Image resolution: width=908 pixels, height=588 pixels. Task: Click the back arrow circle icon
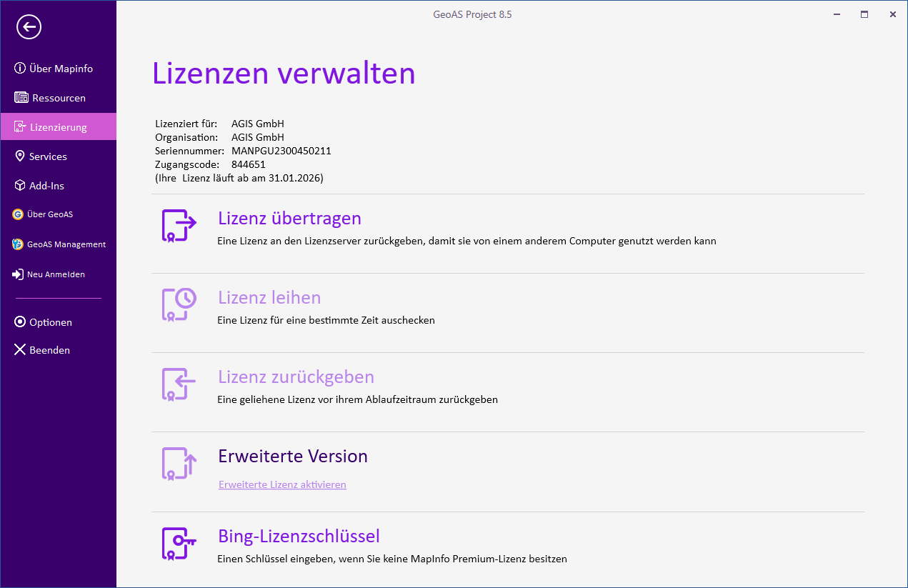pos(29,27)
